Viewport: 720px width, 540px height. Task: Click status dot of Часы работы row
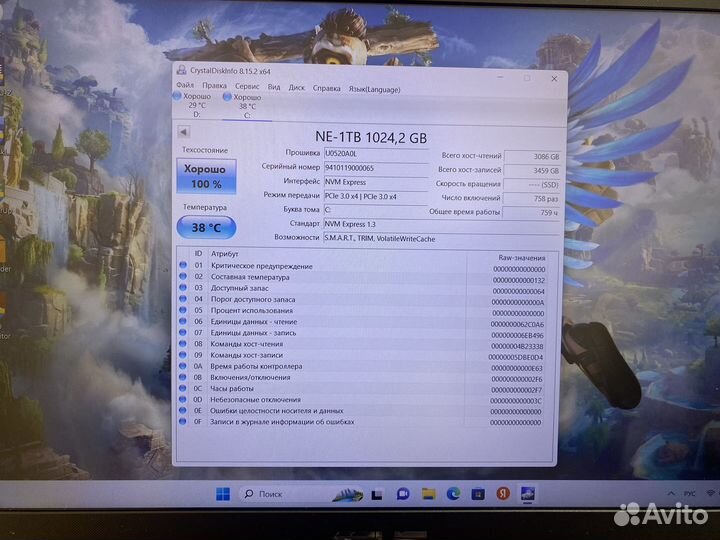pos(183,388)
